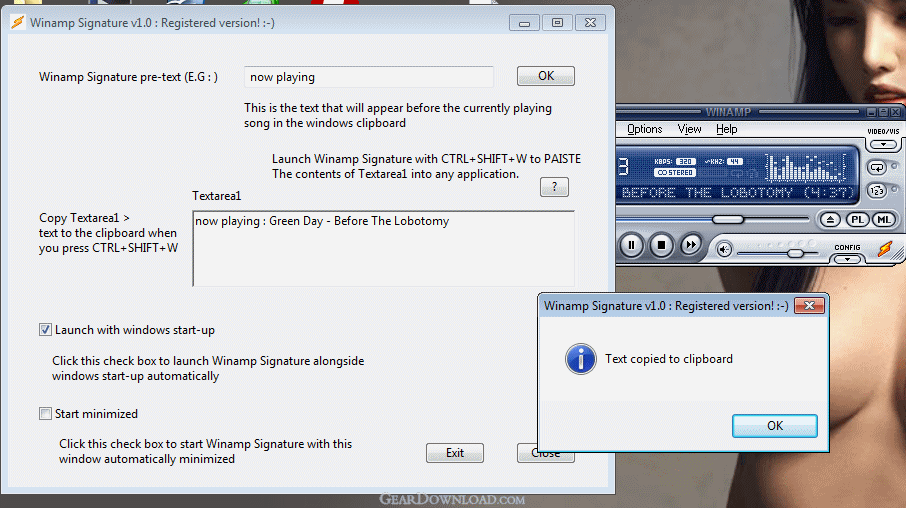Uncheck Launch with windows start-up
Viewport: 906px width, 508px height.
[x=45, y=330]
